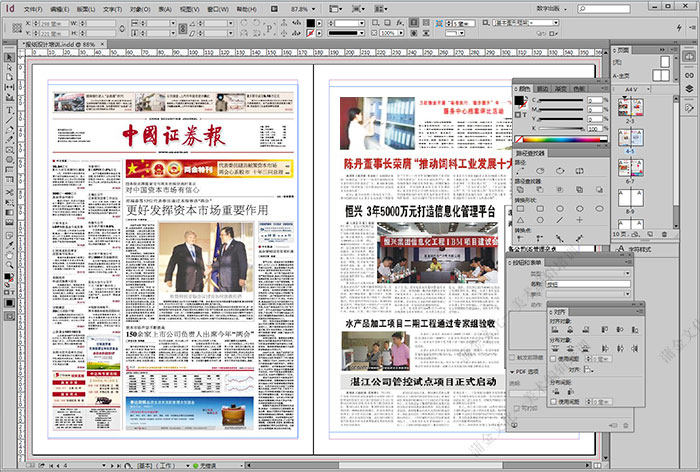This screenshot has width=700, height=472.
Task: Click pathfinder Add shapes icon
Action: click(x=521, y=190)
